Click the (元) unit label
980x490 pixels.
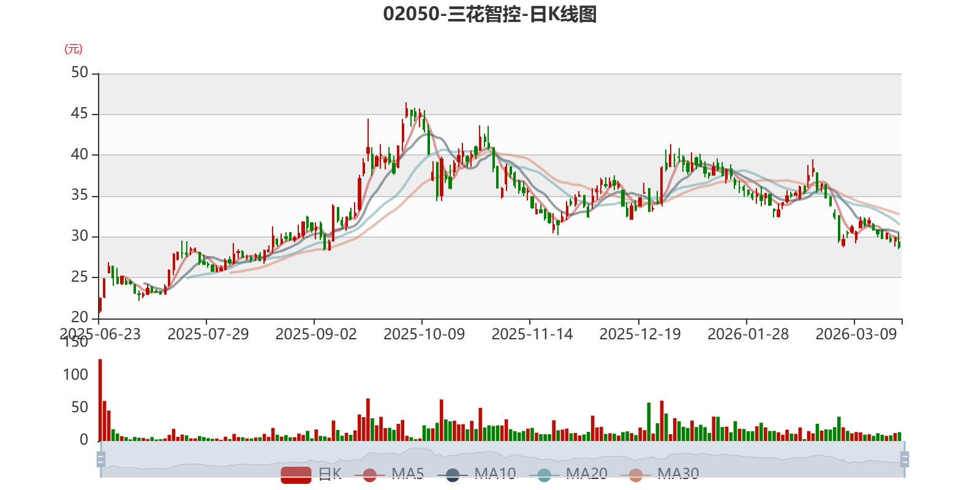click(x=73, y=49)
